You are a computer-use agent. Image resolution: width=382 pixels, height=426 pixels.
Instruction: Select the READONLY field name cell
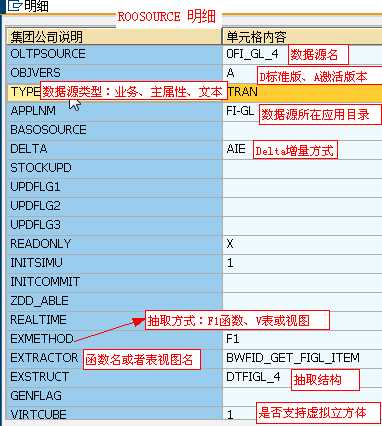[114, 244]
